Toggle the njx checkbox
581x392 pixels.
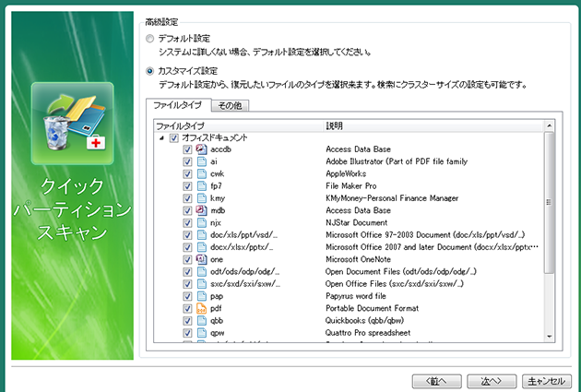point(187,223)
